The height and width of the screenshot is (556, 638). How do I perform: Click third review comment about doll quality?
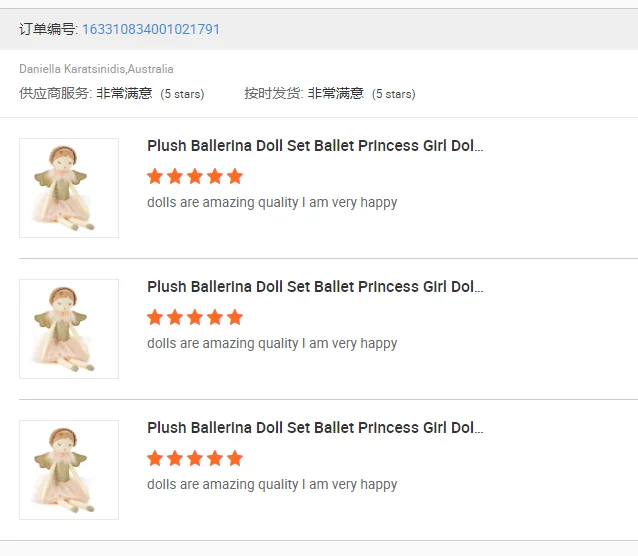pyautogui.click(x=272, y=485)
